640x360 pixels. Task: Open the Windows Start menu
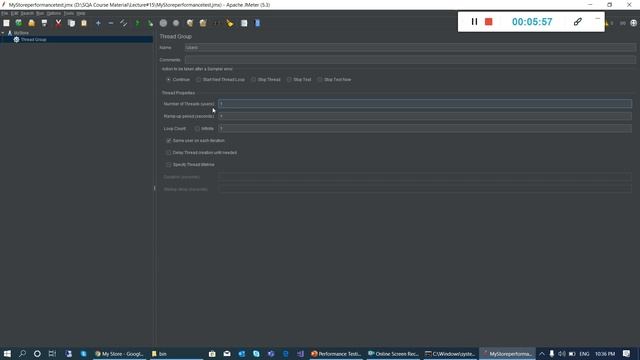[x=7, y=353]
